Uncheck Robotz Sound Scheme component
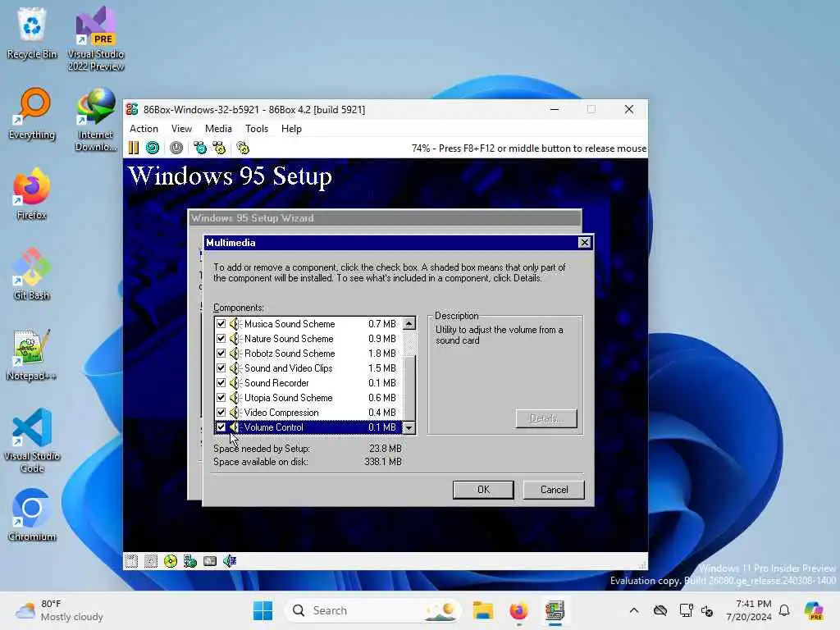The width and height of the screenshot is (840, 630). 221,354
